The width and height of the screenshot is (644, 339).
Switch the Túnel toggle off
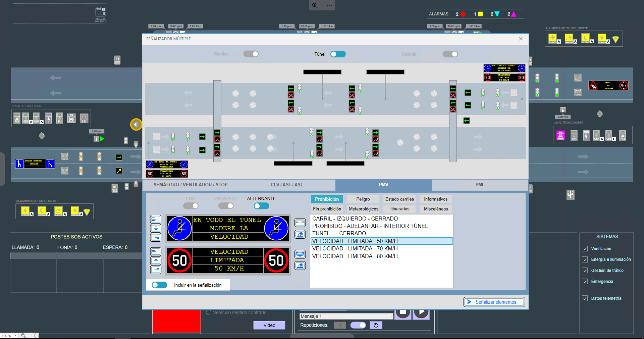tap(338, 54)
